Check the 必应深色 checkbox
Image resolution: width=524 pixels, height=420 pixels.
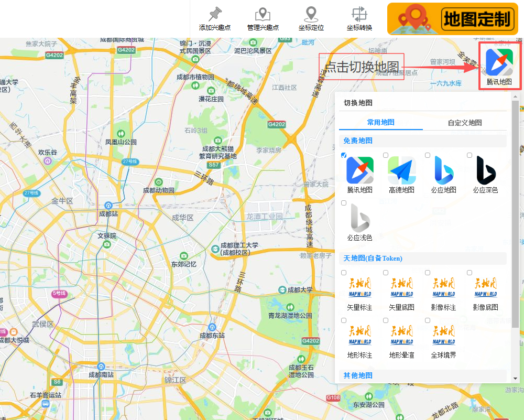[x=470, y=155]
